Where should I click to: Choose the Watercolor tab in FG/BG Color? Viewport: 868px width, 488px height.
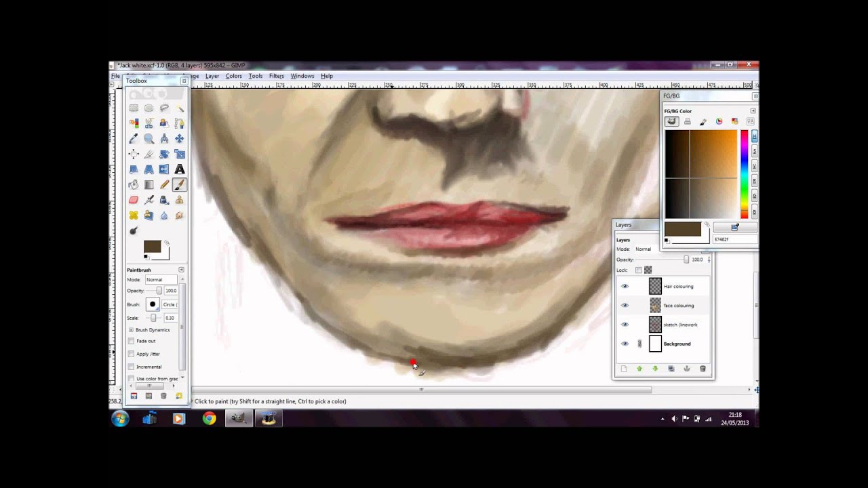click(703, 121)
